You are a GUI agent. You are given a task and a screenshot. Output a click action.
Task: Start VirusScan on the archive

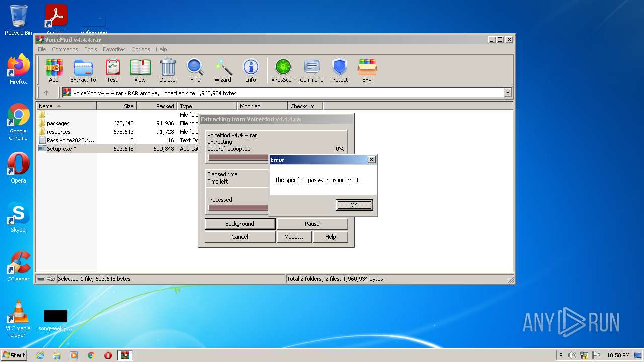click(283, 70)
